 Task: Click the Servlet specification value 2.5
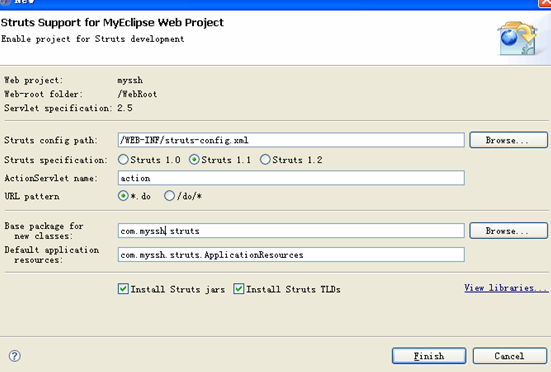tap(125, 108)
